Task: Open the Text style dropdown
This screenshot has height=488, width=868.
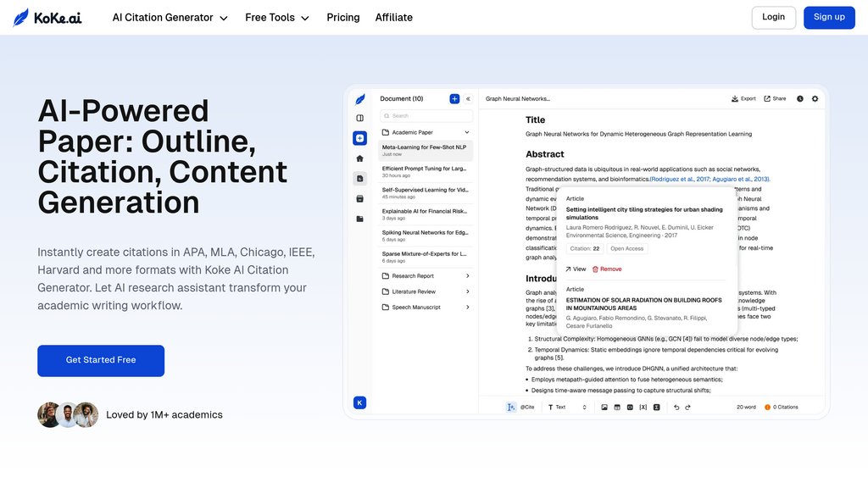Action: 567,408
